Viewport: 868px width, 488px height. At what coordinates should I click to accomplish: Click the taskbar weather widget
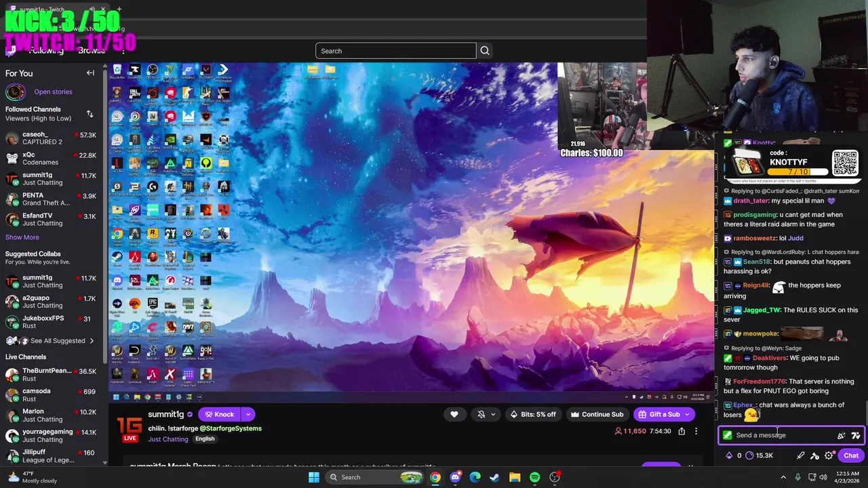click(x=32, y=477)
